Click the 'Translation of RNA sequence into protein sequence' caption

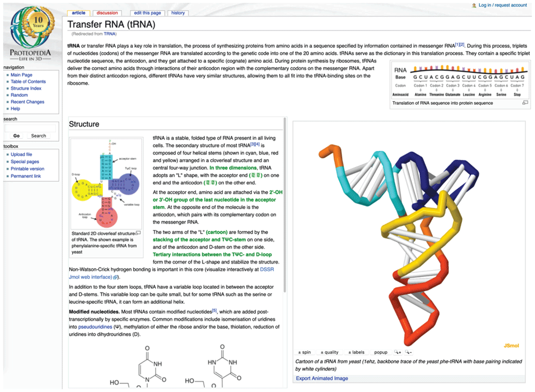[442, 103]
